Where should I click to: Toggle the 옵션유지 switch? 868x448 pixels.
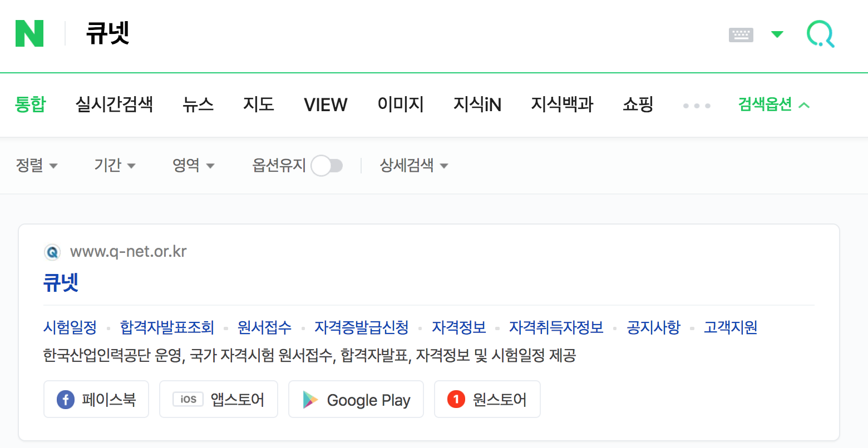point(327,166)
